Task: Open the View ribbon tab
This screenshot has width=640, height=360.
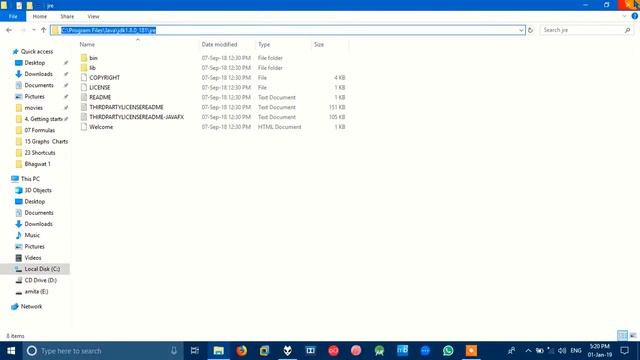Action: click(x=93, y=16)
